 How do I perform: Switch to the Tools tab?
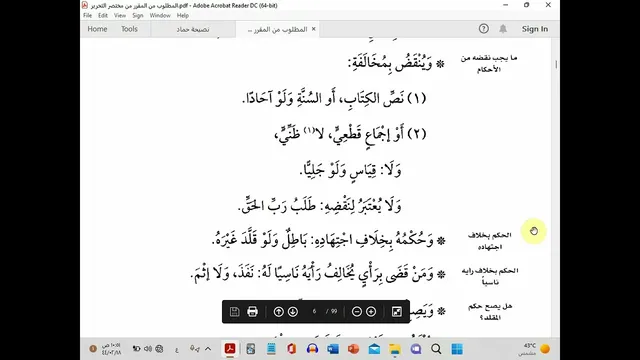coord(129,29)
